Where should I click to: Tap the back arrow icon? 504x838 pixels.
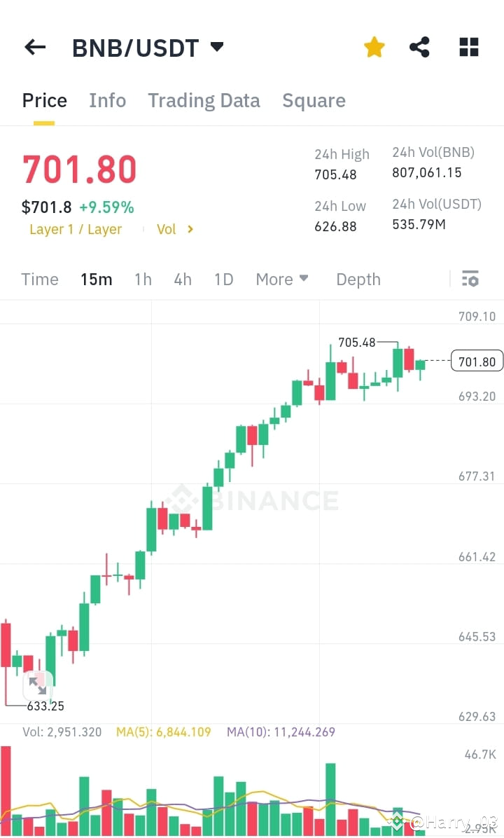[x=34, y=47]
